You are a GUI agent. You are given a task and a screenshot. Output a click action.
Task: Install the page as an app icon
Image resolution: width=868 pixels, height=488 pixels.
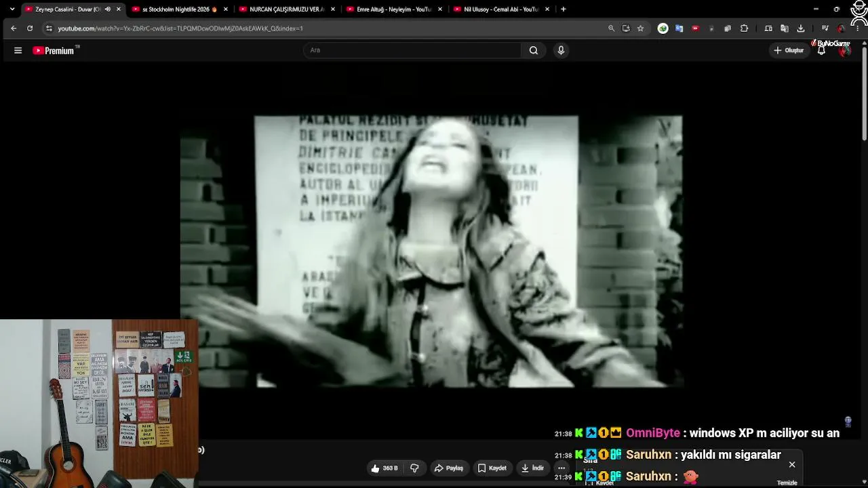pyautogui.click(x=626, y=28)
